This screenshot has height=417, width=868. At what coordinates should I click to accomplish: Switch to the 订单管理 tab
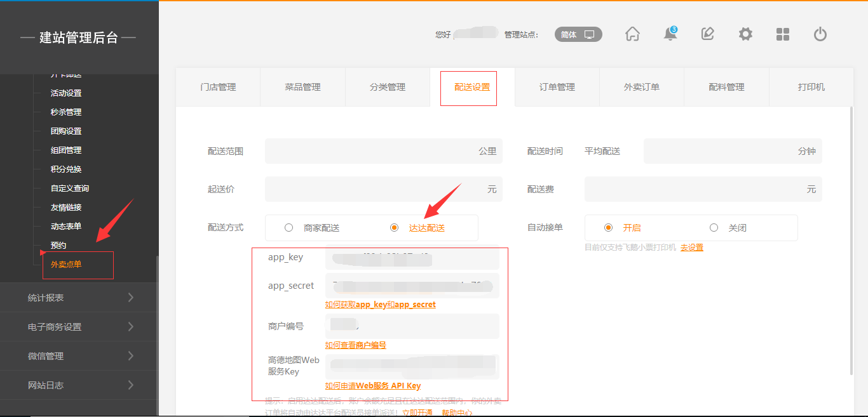click(x=557, y=87)
